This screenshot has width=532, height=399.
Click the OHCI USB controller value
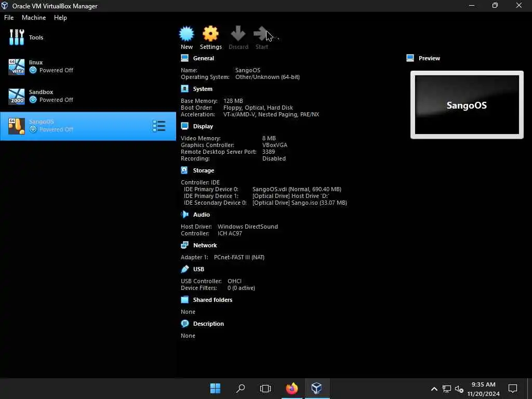[x=234, y=281]
